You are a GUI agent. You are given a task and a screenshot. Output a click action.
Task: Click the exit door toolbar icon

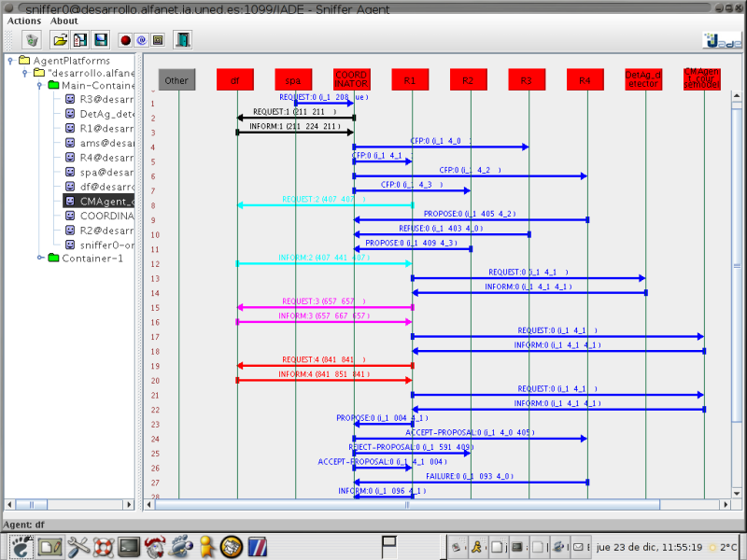click(x=183, y=40)
